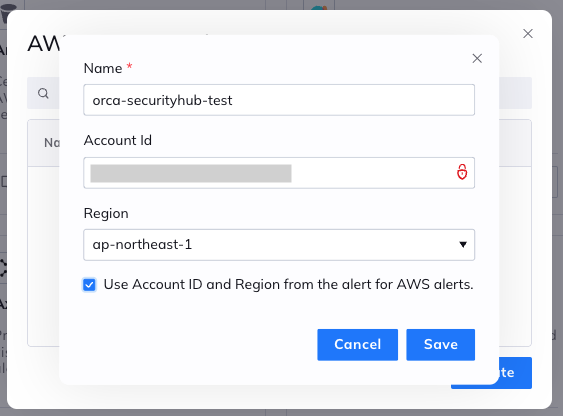
Task: Uncheck Use Account ID and Region checkbox
Action: click(89, 285)
